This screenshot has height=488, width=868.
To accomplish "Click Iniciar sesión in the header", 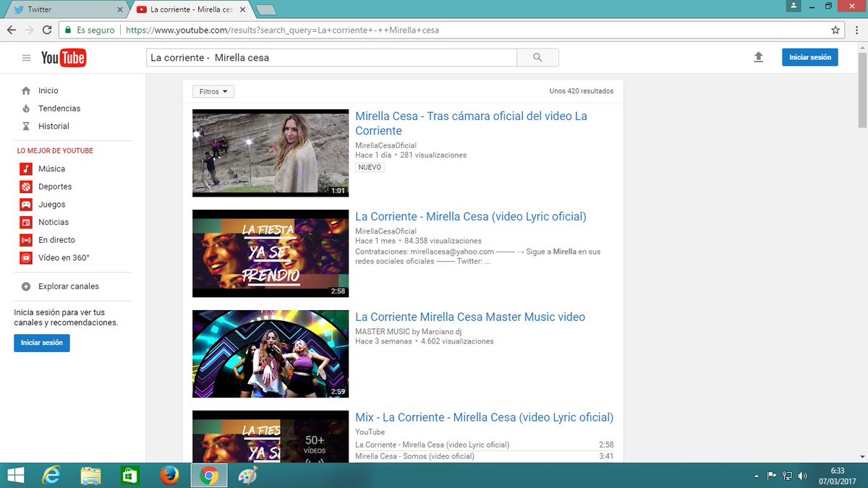I will 810,57.
